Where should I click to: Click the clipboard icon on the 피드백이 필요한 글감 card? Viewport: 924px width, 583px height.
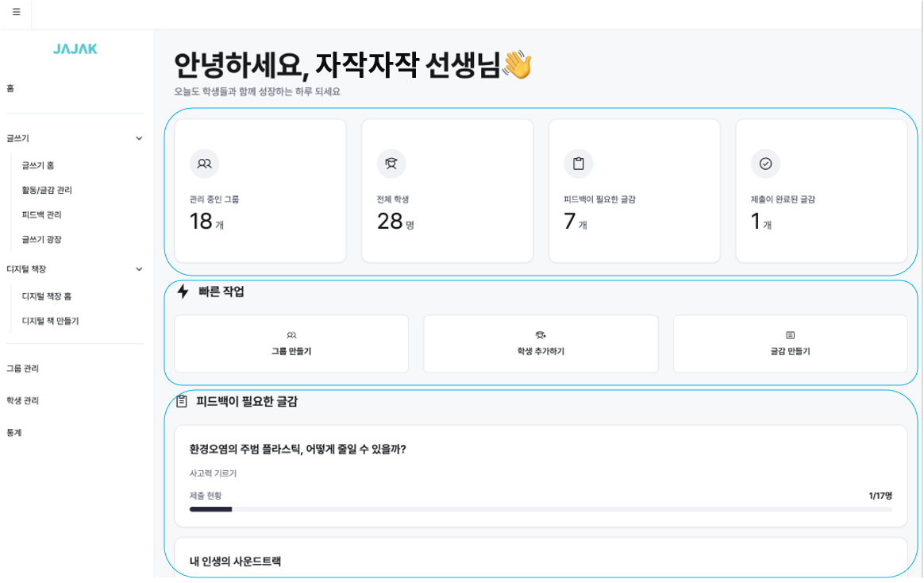tap(579, 164)
